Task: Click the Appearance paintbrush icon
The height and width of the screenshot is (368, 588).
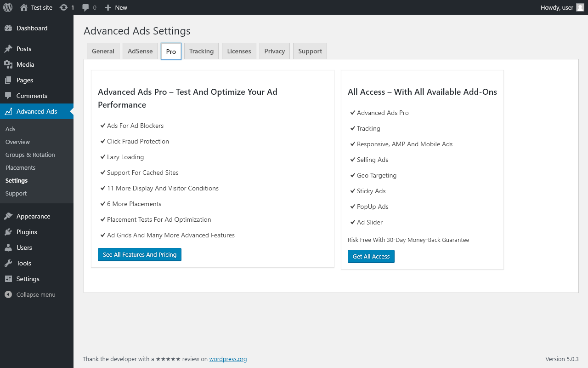Action: click(8, 216)
